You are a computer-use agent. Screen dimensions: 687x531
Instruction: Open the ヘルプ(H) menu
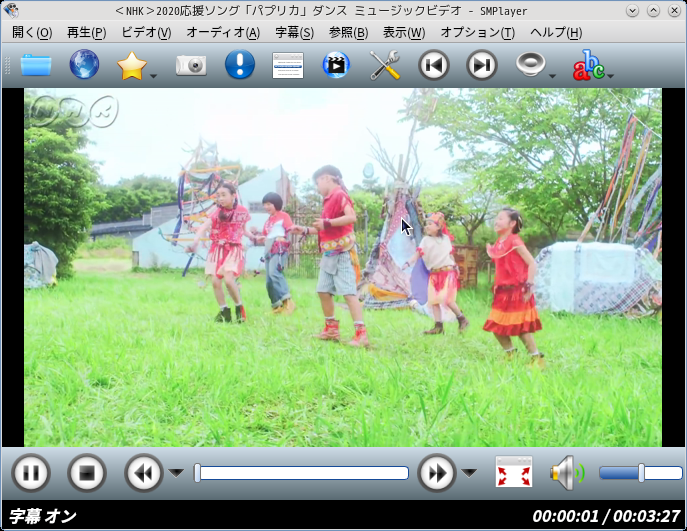[x=556, y=32]
